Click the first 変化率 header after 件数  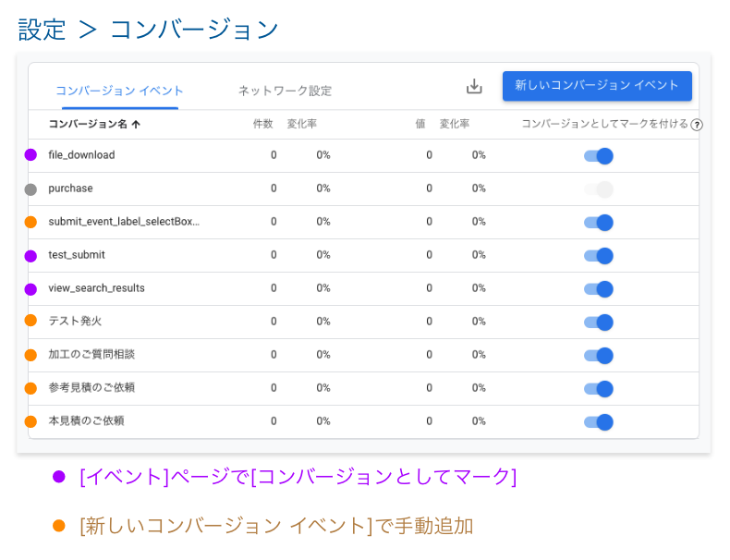click(301, 124)
